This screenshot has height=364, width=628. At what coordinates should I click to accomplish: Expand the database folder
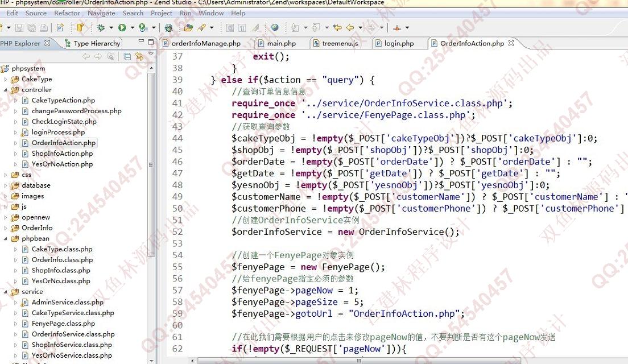pos(6,185)
